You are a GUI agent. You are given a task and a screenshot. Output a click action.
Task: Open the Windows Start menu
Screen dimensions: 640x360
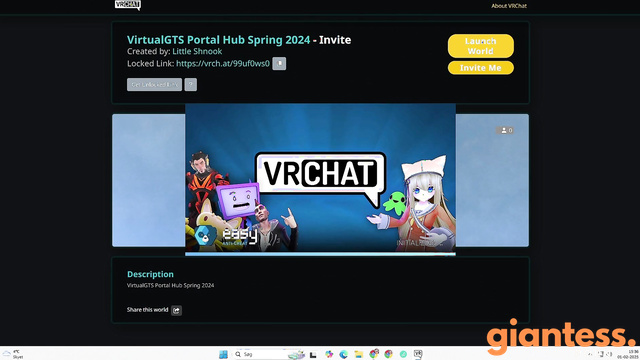(x=223, y=354)
